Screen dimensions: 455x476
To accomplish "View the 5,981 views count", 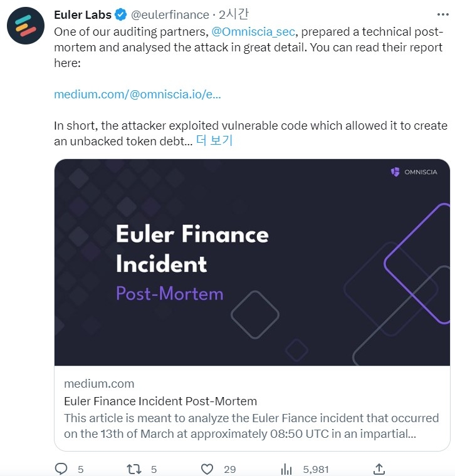I will 316,469.
